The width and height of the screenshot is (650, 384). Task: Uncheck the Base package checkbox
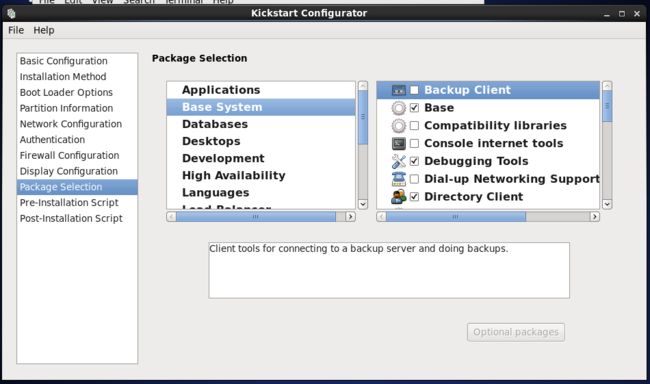tap(414, 108)
